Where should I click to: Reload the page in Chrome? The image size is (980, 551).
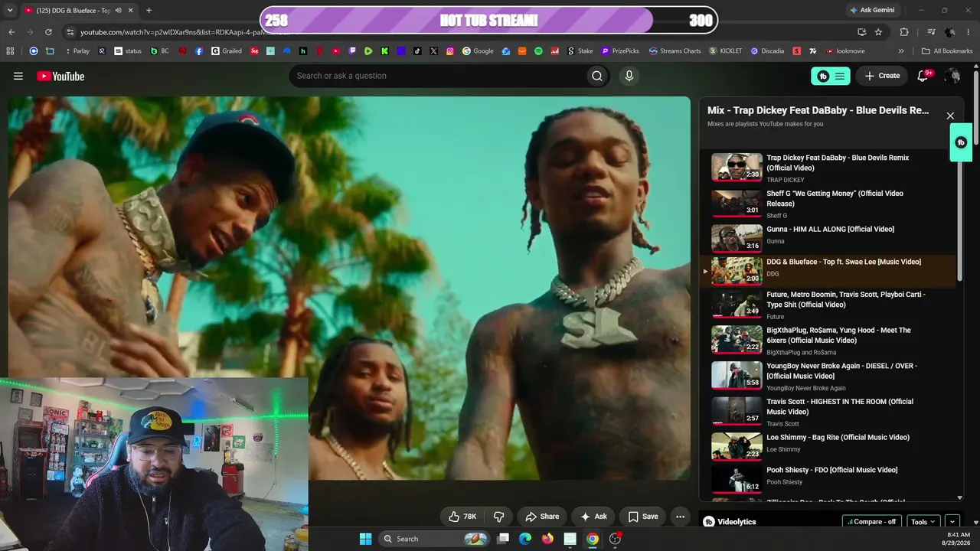(x=48, y=32)
